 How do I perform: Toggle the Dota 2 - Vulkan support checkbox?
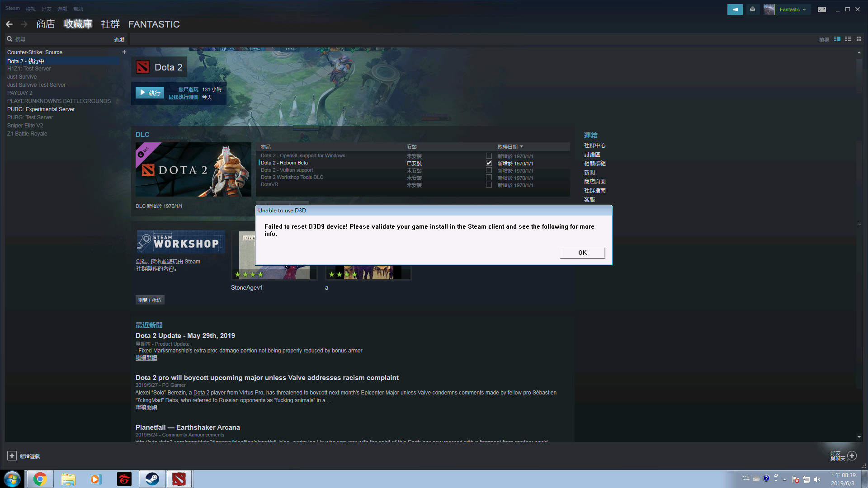[x=488, y=170]
